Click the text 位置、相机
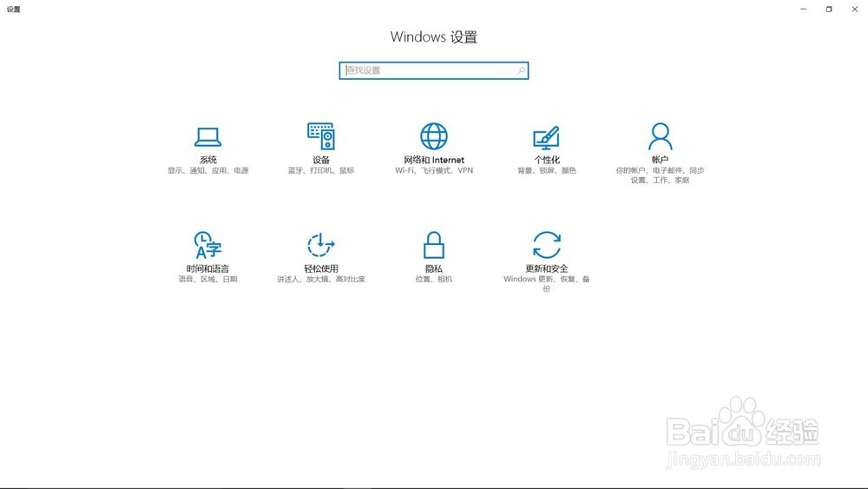 tap(433, 279)
